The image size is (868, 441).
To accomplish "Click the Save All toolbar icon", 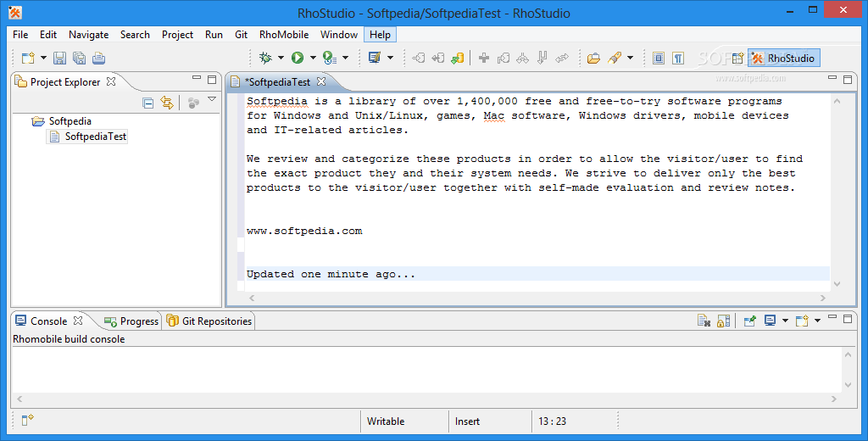I will [x=79, y=58].
